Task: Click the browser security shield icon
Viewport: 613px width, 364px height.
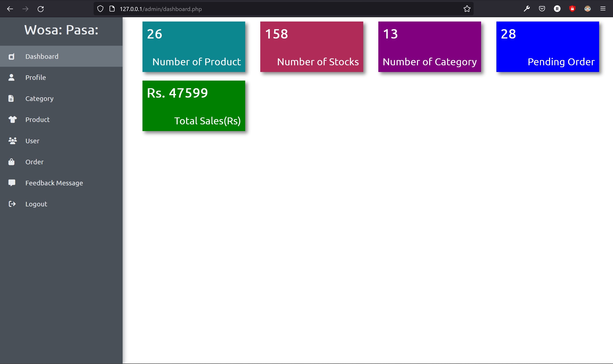Action: [101, 9]
